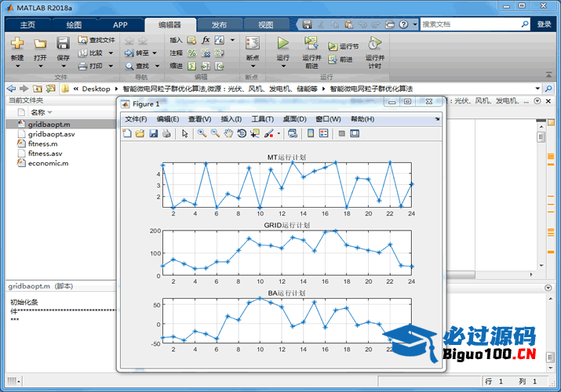Screen dimensions: 561x392
Task: Click the Save Figure disk icon
Action: [x=153, y=133]
